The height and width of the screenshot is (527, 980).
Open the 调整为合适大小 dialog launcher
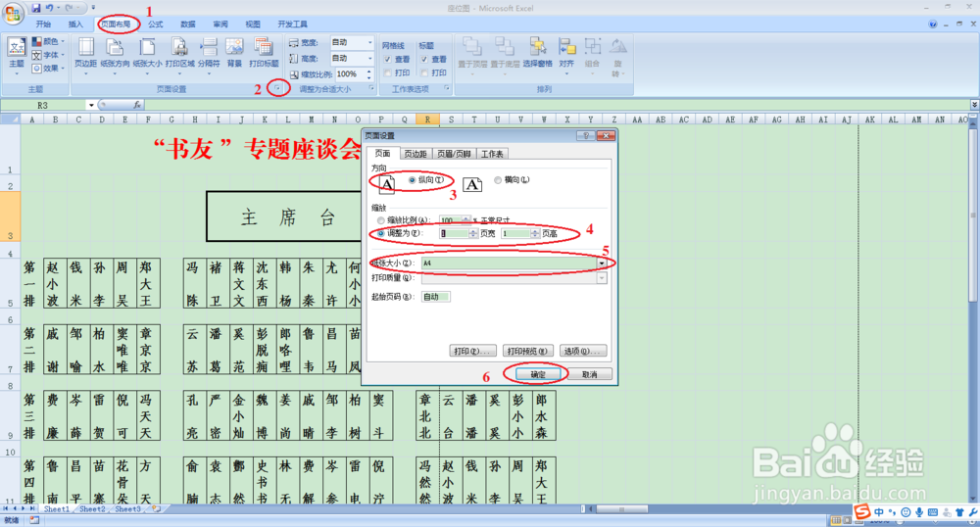(371, 89)
